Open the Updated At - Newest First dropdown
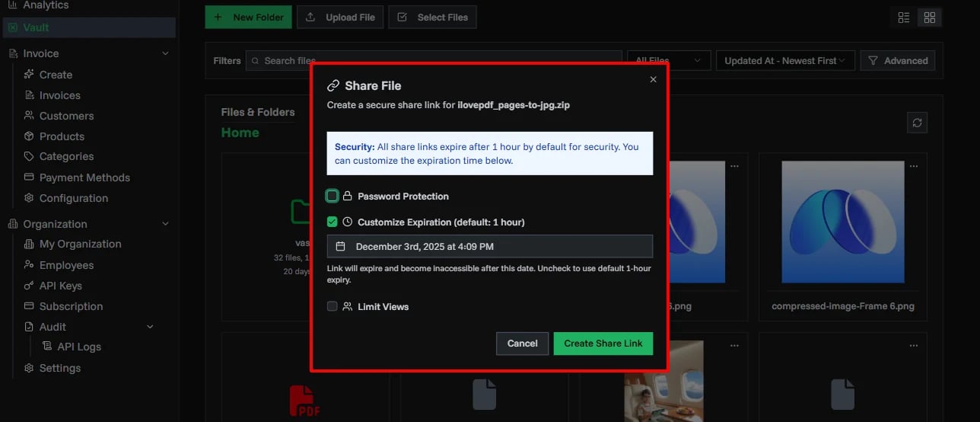The image size is (980, 422). pos(785,61)
